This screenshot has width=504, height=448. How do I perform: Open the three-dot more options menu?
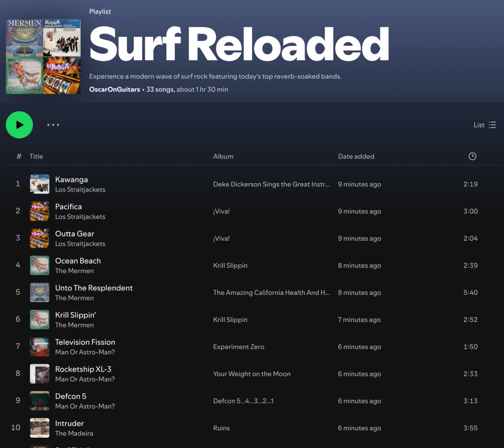click(53, 125)
